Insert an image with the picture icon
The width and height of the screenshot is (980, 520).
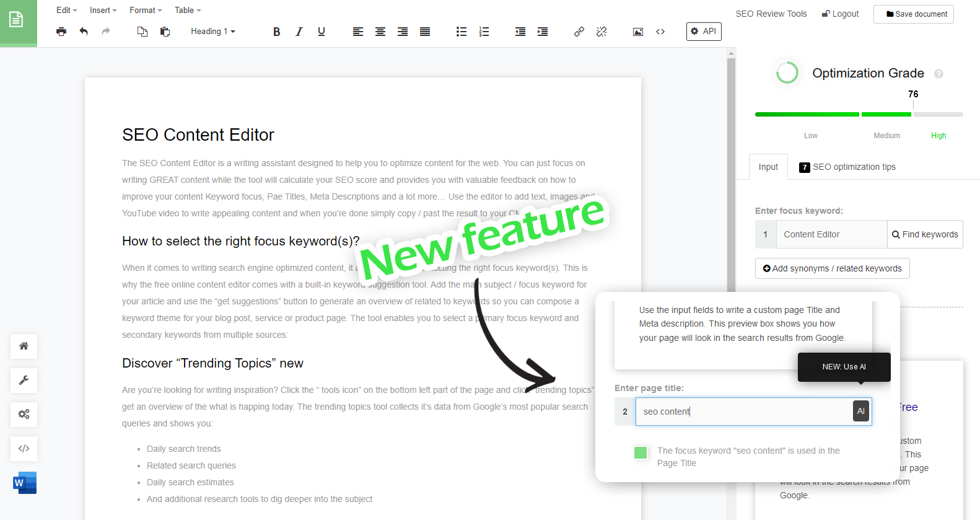pyautogui.click(x=638, y=32)
